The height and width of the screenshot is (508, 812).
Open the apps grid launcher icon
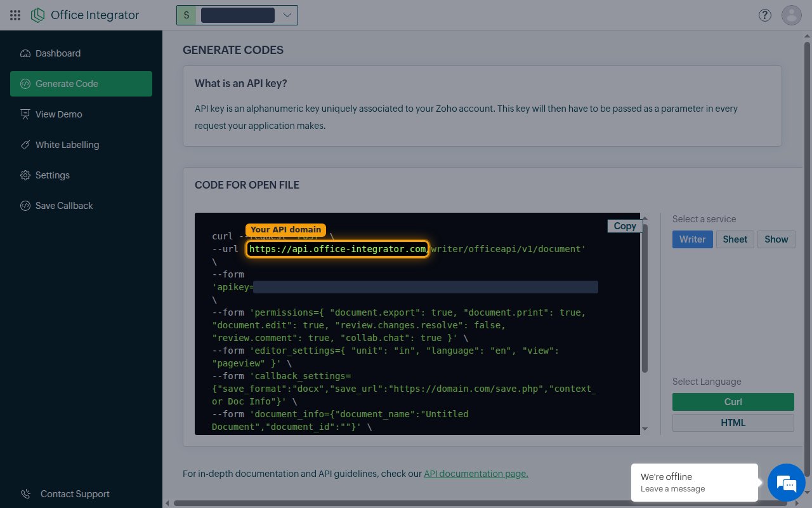[16, 15]
